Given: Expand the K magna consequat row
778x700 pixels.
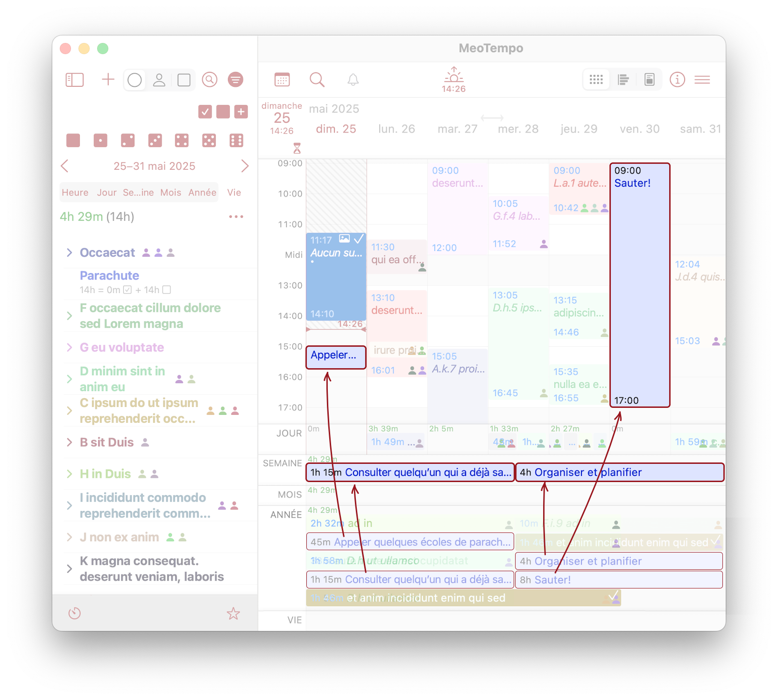Looking at the screenshot, I should coord(70,569).
